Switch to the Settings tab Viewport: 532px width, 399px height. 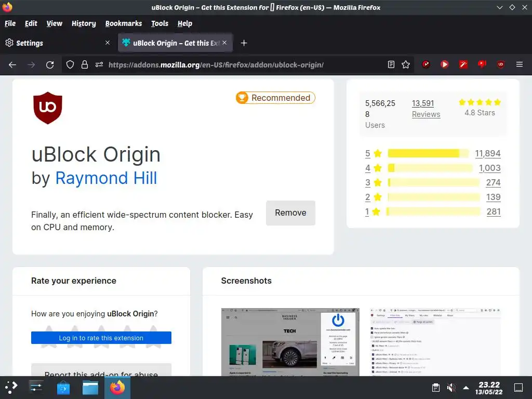[58, 43]
